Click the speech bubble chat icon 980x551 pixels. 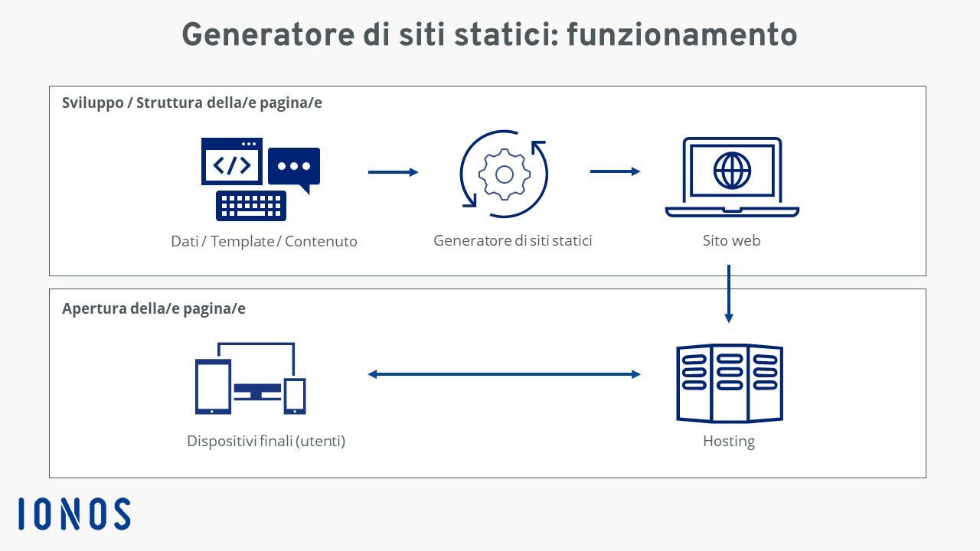(x=294, y=171)
